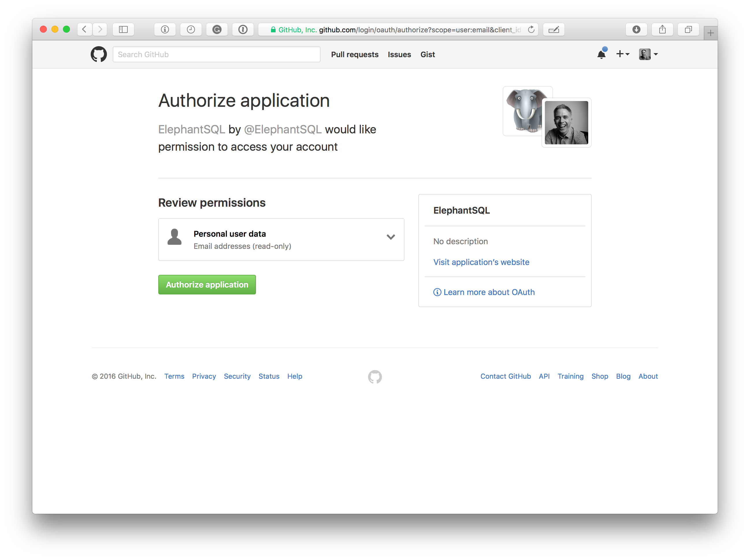Open Learn more about OAuth

pyautogui.click(x=489, y=292)
